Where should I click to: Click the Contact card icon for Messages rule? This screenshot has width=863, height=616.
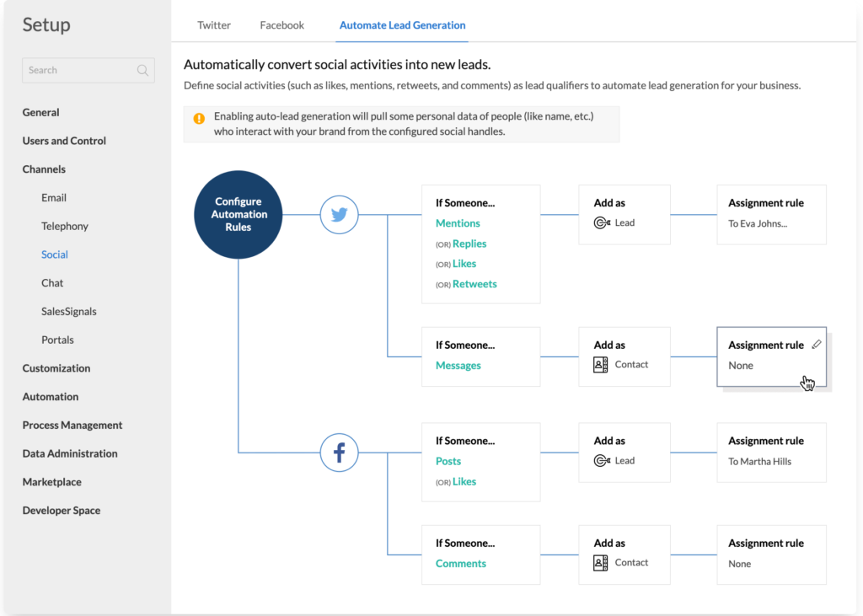[x=601, y=365]
